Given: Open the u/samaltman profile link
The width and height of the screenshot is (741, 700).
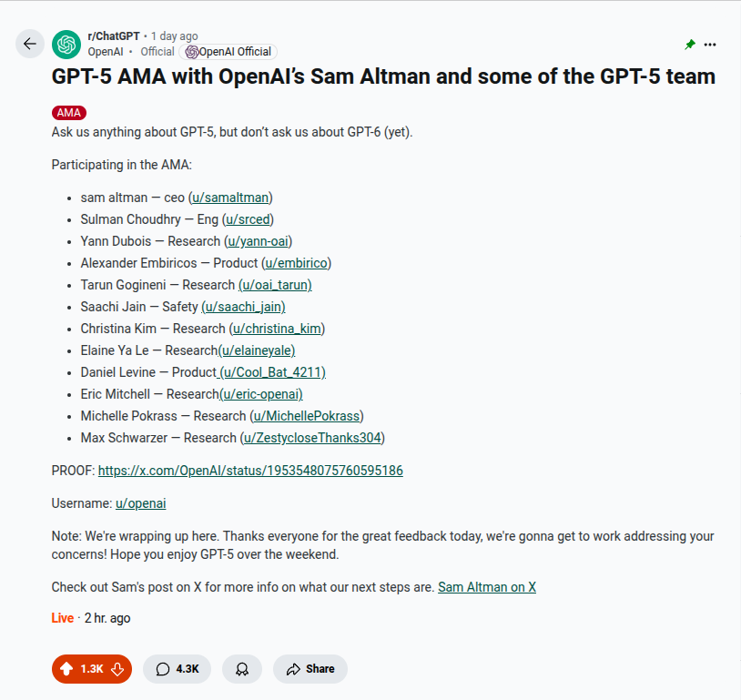Looking at the screenshot, I should pos(232,198).
